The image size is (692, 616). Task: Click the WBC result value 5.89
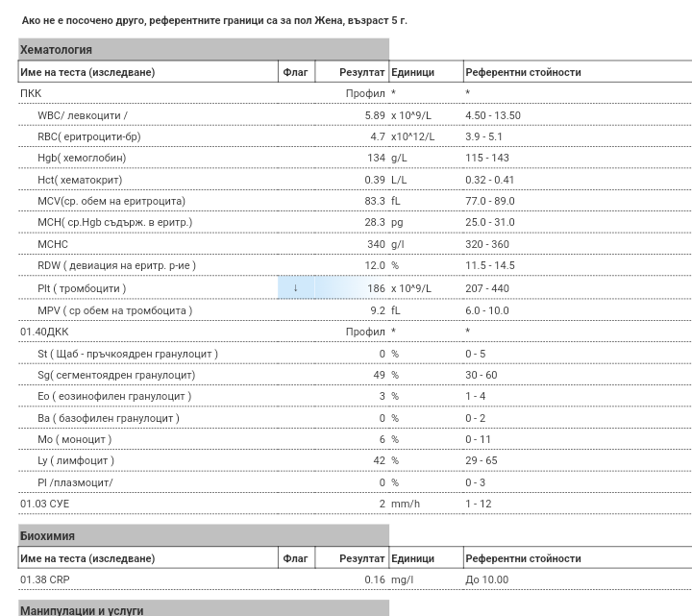375,115
